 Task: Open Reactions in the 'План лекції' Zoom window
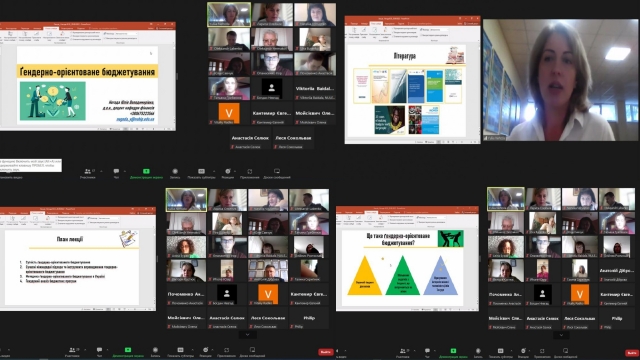[x=205, y=352]
